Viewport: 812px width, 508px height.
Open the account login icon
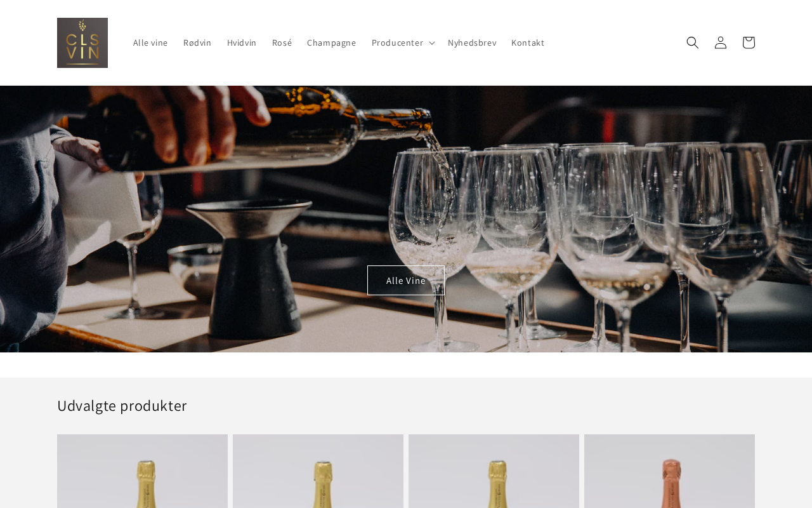[721, 43]
